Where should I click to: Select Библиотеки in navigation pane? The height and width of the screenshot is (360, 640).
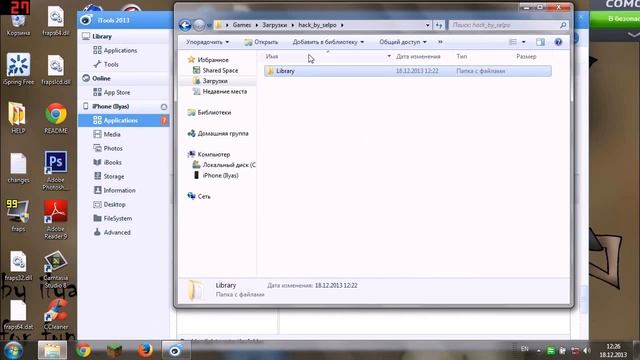[x=209, y=112]
